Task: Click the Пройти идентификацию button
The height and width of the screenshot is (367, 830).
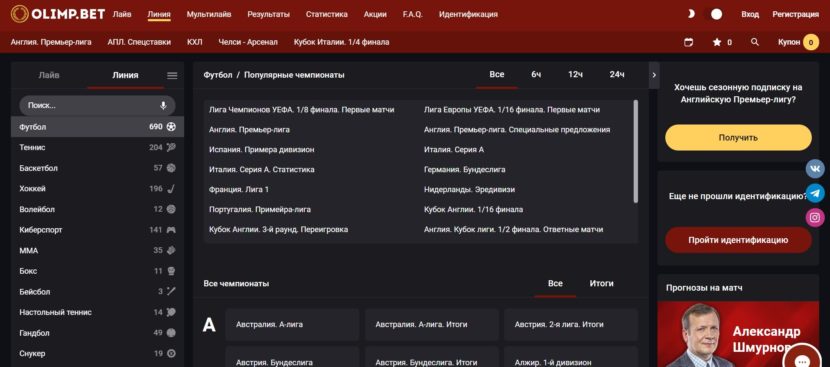Action: (738, 240)
